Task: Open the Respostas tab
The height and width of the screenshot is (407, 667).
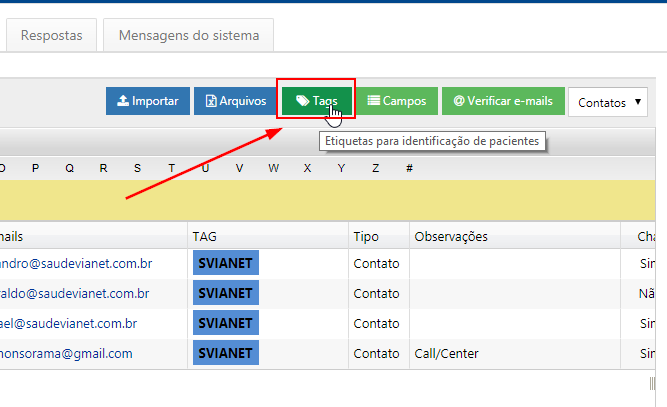Action: pyautogui.click(x=51, y=35)
